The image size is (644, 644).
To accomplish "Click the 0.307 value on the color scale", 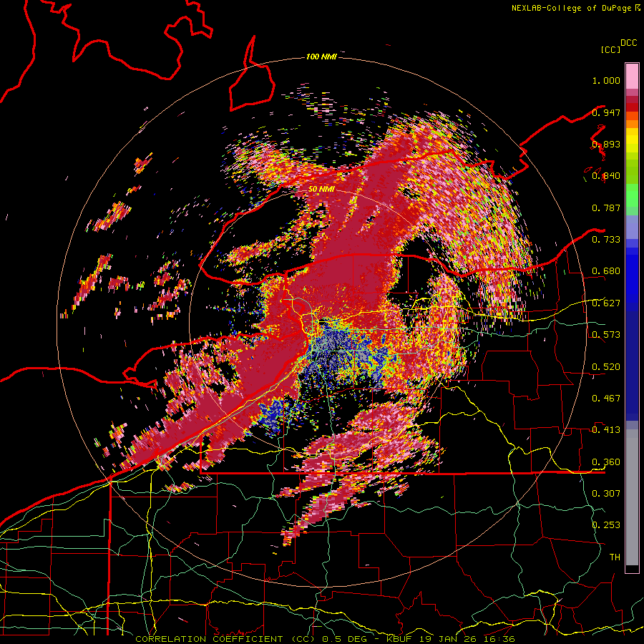I will 606,493.
